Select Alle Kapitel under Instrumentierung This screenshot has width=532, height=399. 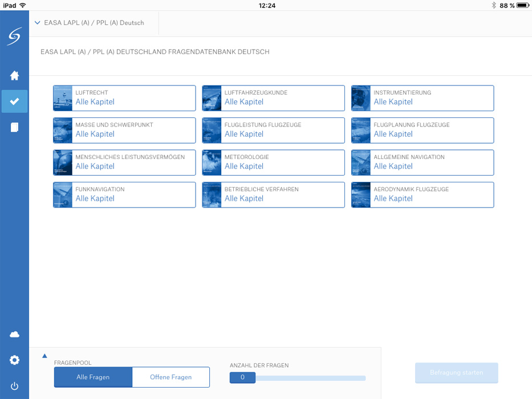[x=393, y=102]
